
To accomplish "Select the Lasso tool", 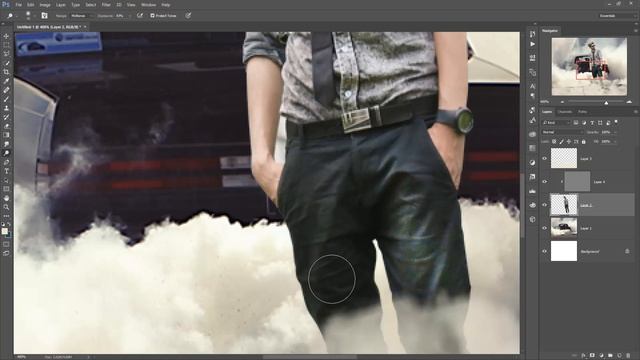I will click(6, 54).
